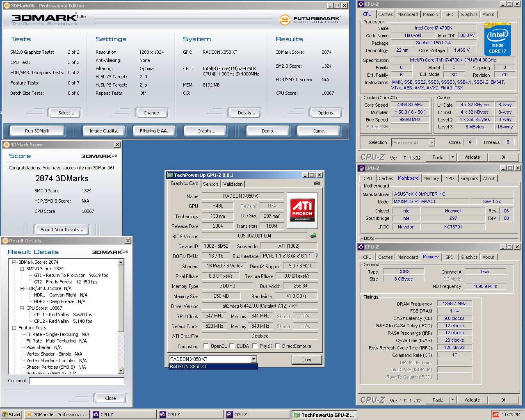Click the Result Details scrollbar down arrow
This screenshot has width=525, height=420.
click(x=121, y=370)
